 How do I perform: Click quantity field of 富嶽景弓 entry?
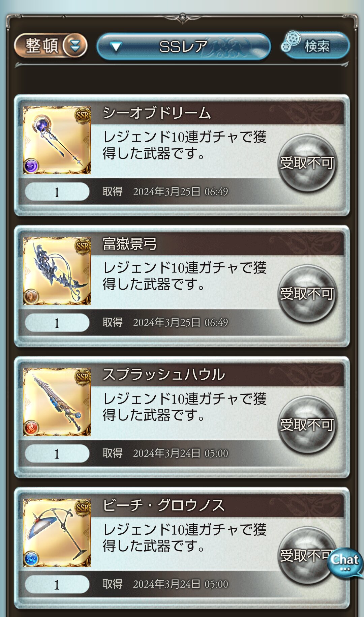tap(57, 323)
